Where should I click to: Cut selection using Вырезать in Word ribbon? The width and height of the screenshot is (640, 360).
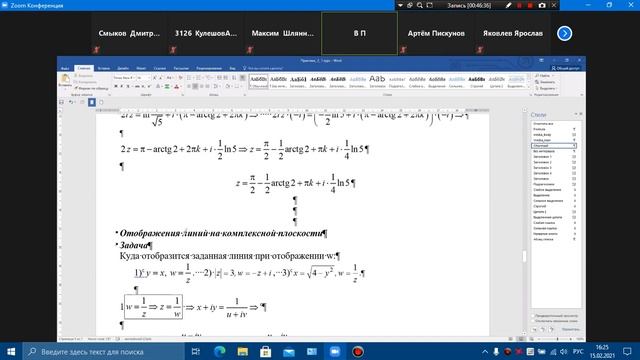(83, 76)
